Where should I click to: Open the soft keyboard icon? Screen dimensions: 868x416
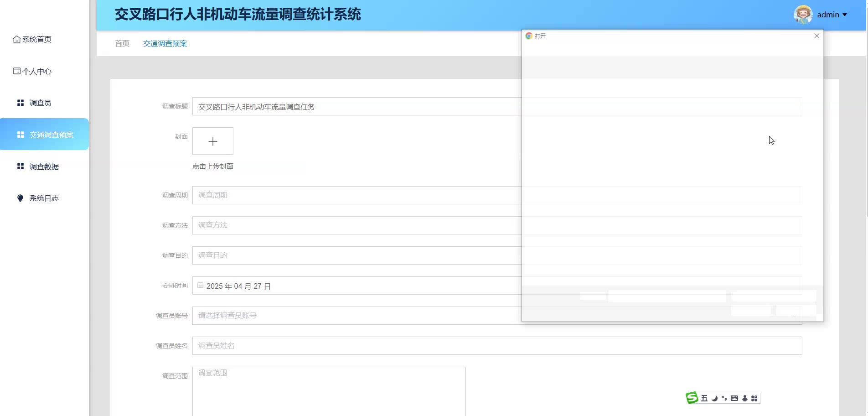point(734,398)
